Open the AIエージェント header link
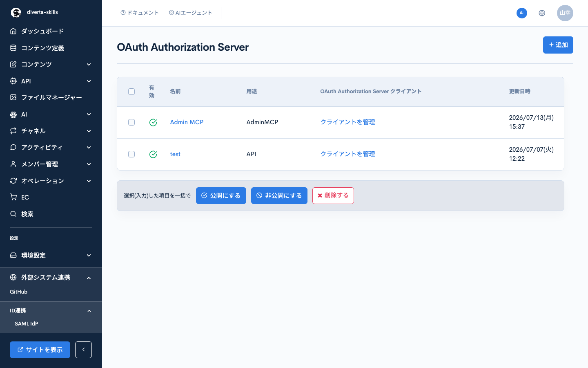588x368 pixels. click(191, 13)
